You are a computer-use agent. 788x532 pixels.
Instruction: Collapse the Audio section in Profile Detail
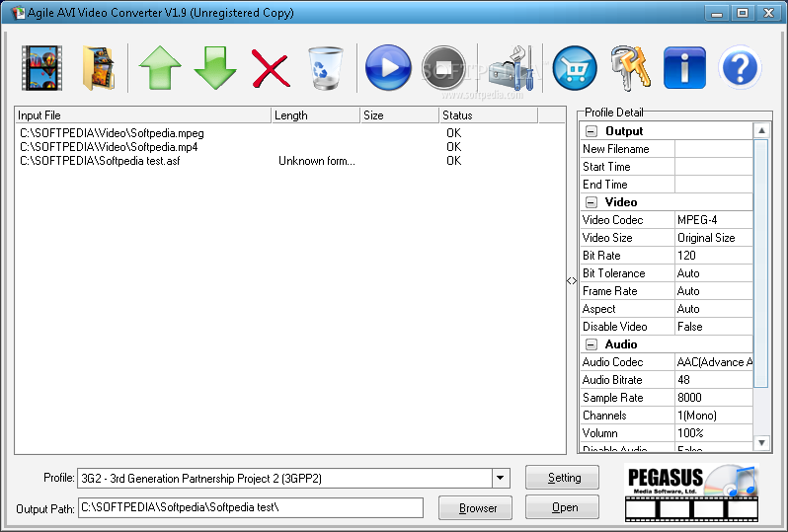591,344
